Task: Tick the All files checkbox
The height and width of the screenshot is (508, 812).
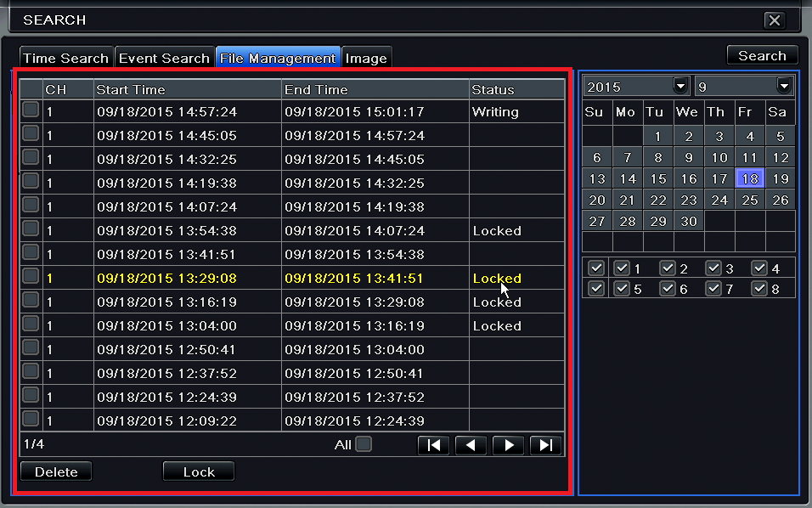Action: tap(364, 444)
